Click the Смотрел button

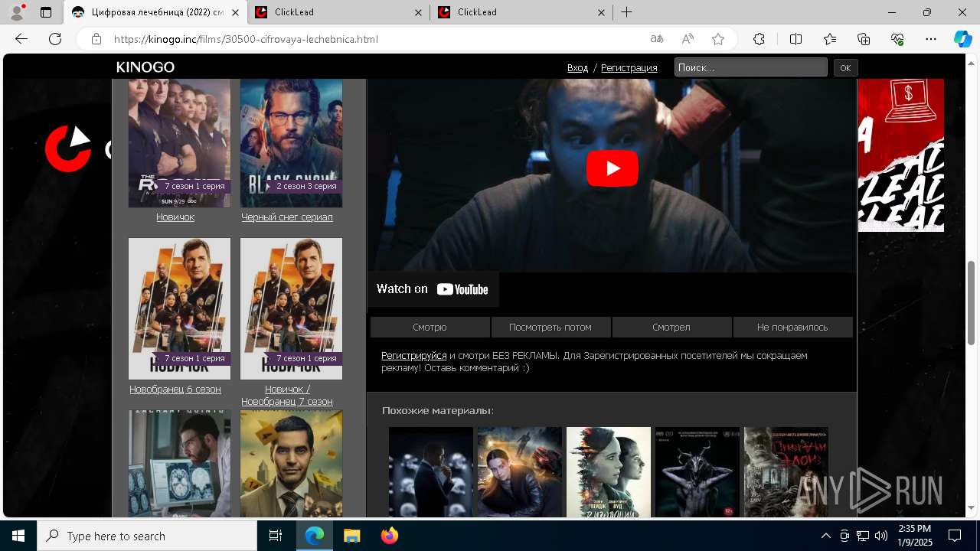pyautogui.click(x=671, y=327)
